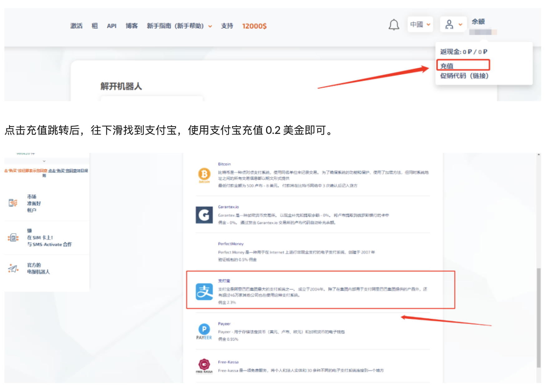
Task: Click 促销代码 (链接) in the popup
Action: [x=464, y=76]
